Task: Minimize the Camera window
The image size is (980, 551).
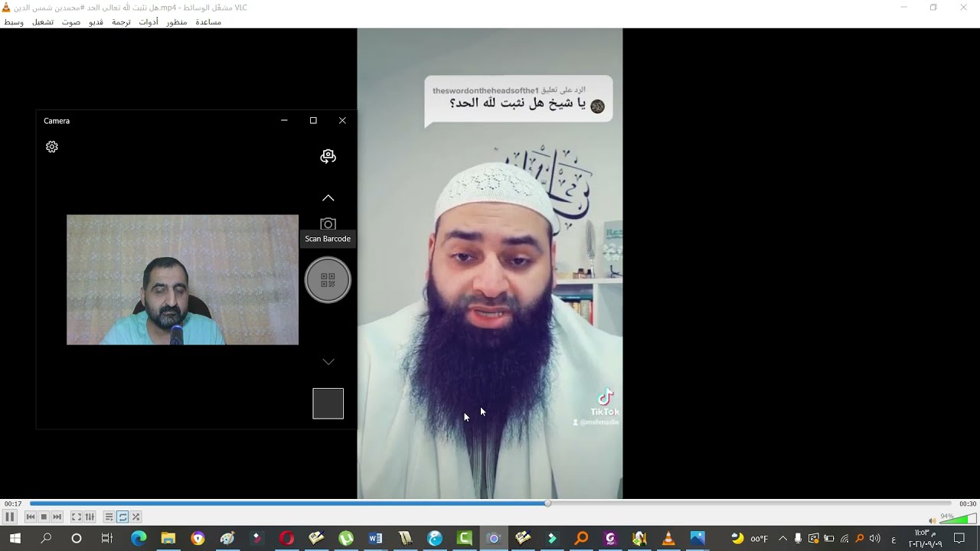Action: coord(284,120)
